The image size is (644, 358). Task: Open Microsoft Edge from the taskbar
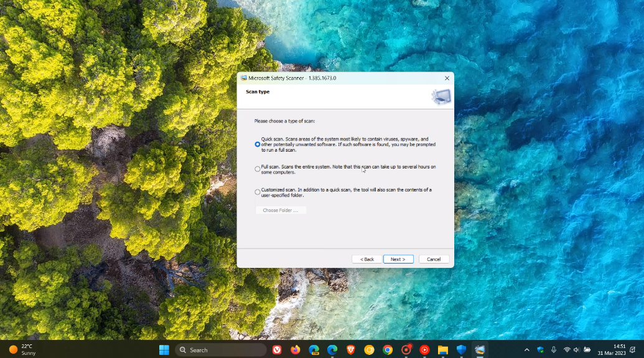(x=332, y=350)
